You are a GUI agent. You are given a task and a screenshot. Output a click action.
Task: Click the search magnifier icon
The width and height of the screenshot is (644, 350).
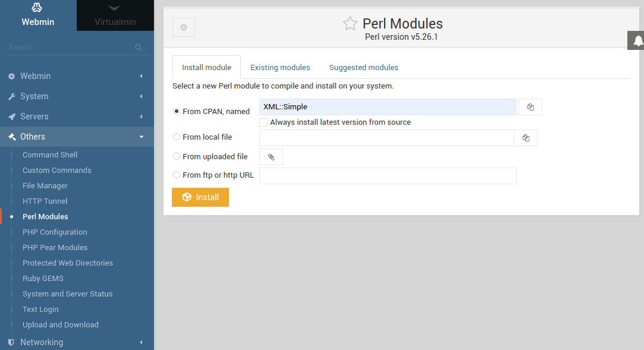(x=139, y=48)
